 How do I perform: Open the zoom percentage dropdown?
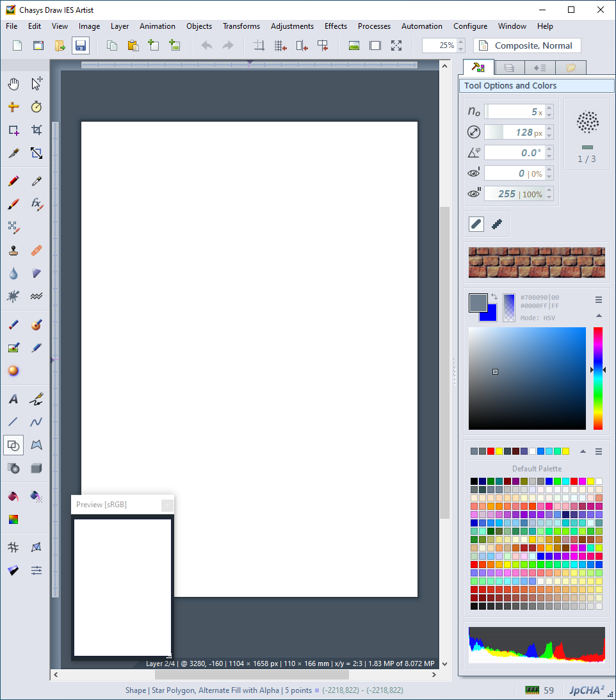[460, 45]
